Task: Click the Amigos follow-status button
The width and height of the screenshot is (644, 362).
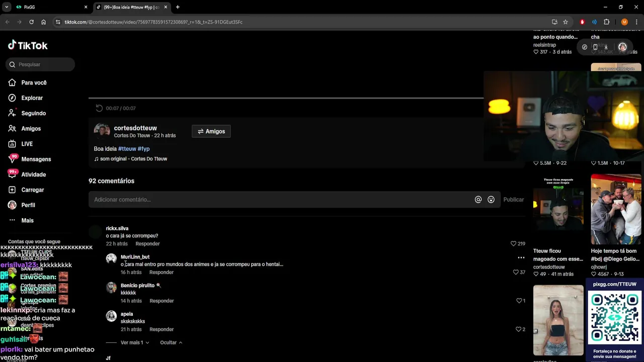Action: [x=211, y=131]
